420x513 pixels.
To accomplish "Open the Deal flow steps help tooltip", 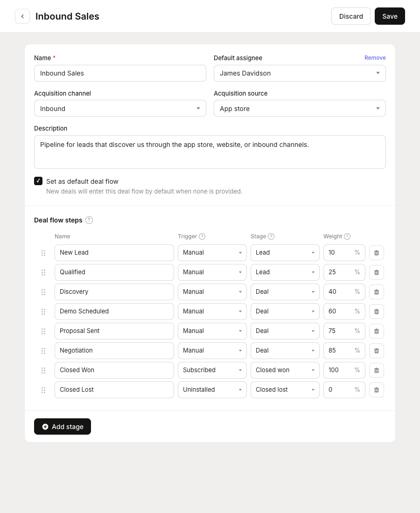I will click(89, 220).
